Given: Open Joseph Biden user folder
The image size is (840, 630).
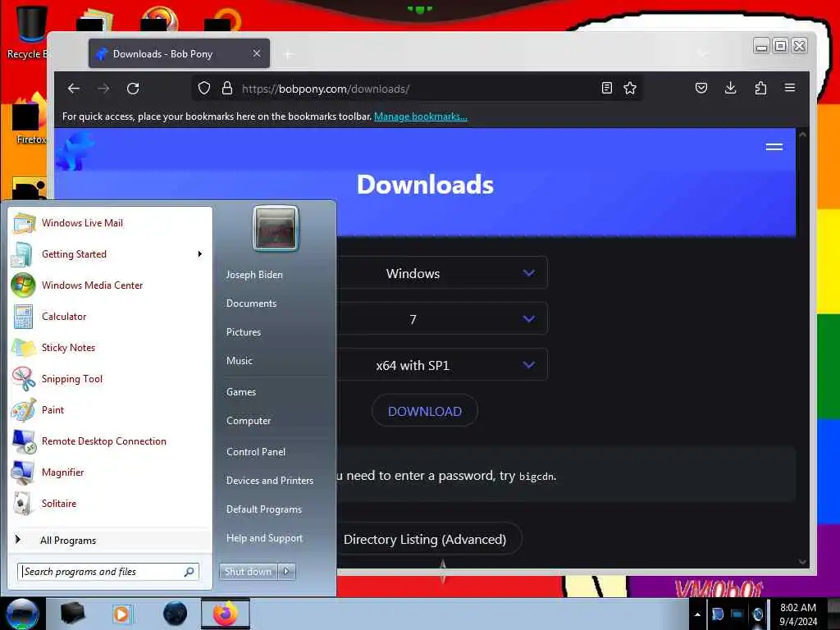Looking at the screenshot, I should (x=254, y=274).
